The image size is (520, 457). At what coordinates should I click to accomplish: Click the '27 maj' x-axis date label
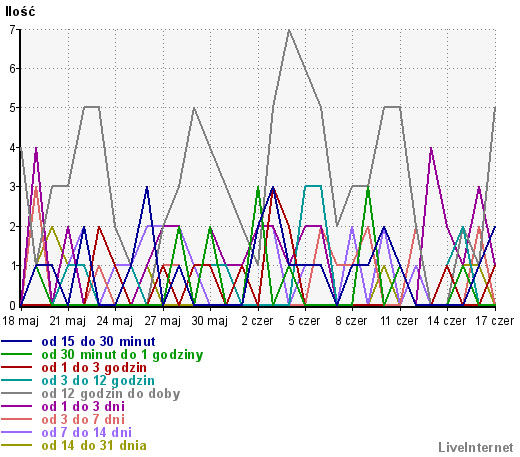(163, 321)
